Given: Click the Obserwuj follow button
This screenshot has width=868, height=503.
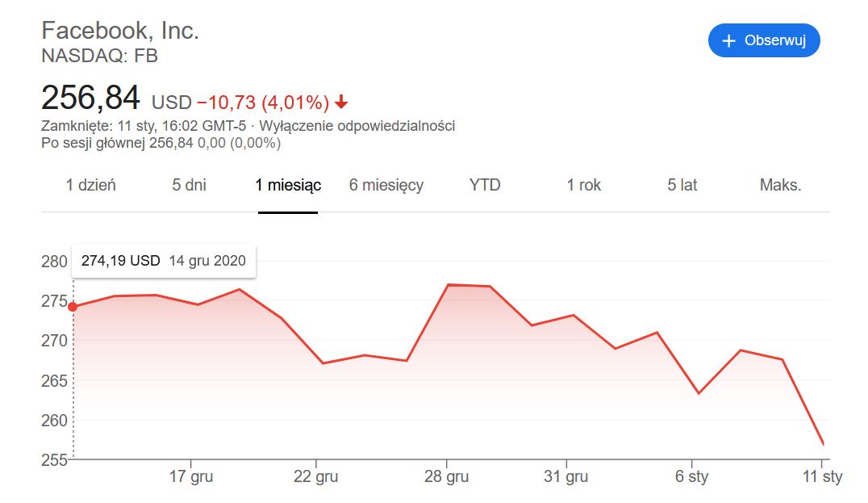Looking at the screenshot, I should click(764, 41).
